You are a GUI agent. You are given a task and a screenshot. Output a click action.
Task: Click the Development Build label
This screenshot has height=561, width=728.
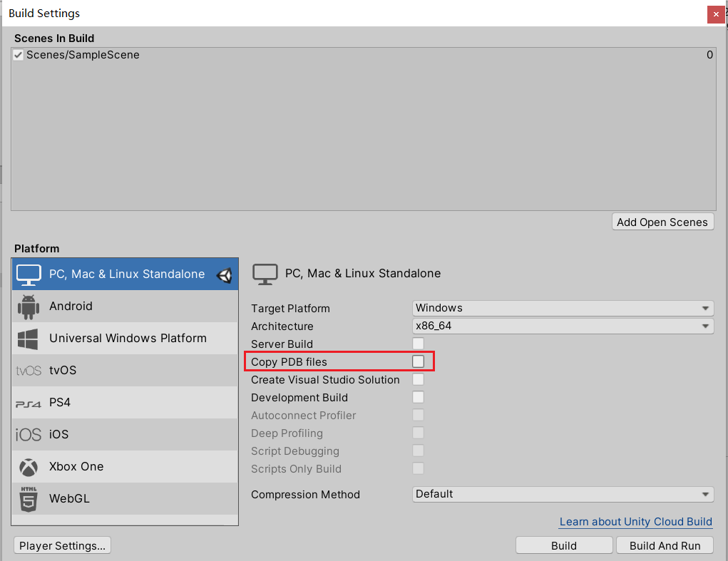299,398
